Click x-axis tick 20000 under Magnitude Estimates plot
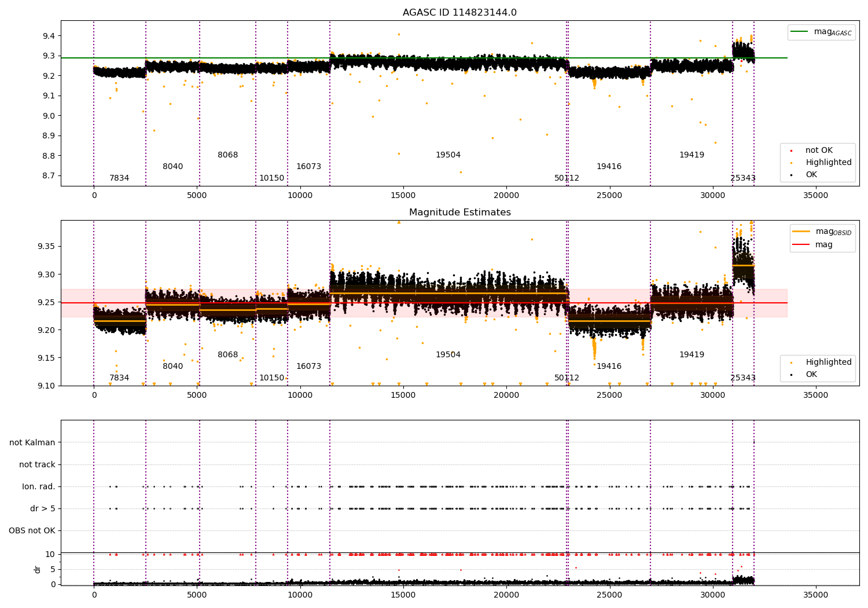The image size is (868, 608). pos(506,395)
